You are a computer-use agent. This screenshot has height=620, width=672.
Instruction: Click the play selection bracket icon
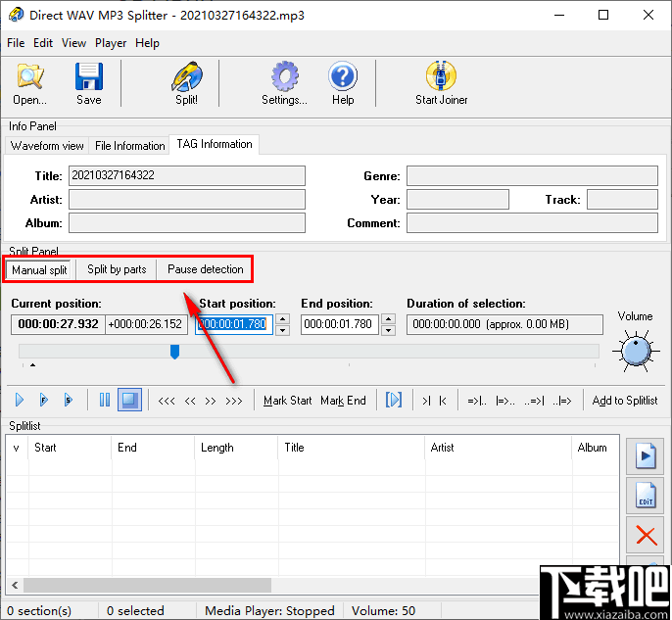click(394, 400)
